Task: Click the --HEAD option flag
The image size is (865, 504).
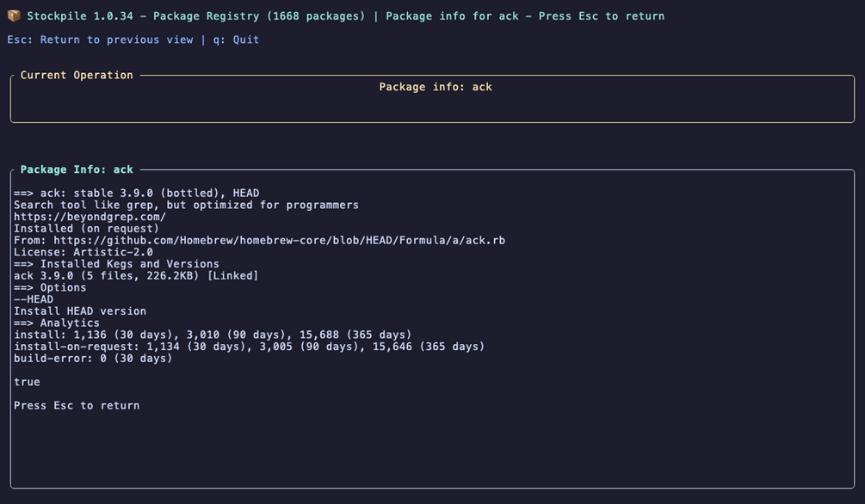Action: pyautogui.click(x=34, y=299)
